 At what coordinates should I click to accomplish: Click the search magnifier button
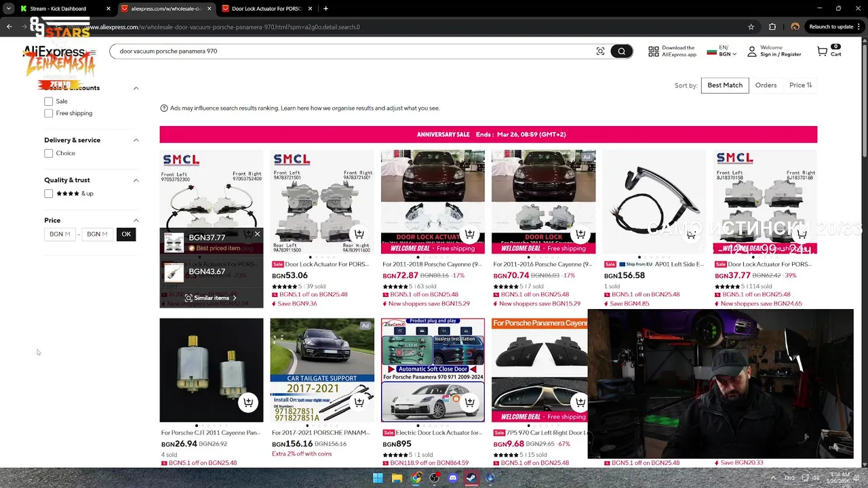[x=621, y=52]
